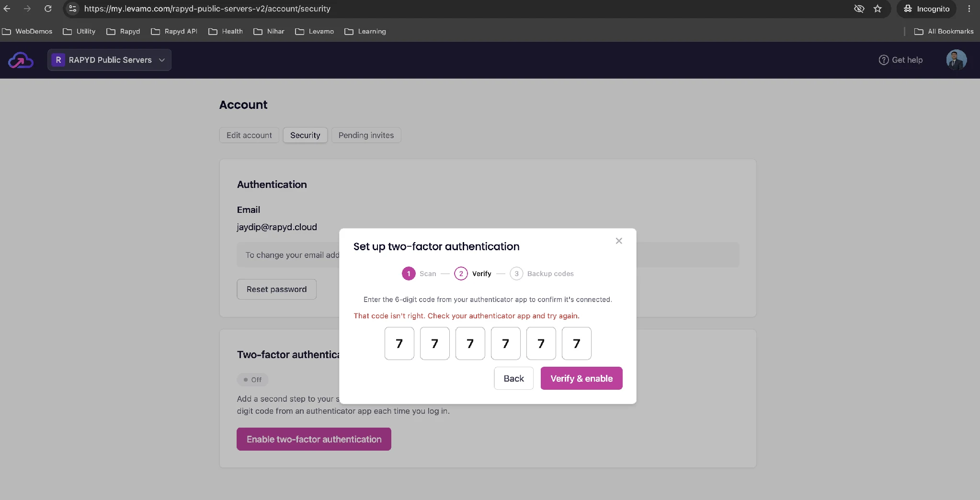Focus the first code digit box
This screenshot has width=980, height=500.
tap(399, 343)
